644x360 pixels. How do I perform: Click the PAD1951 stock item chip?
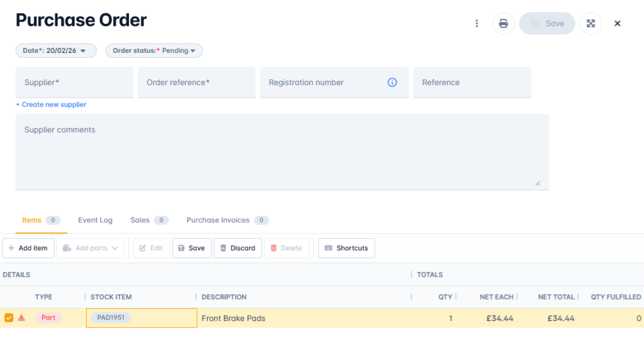(111, 318)
